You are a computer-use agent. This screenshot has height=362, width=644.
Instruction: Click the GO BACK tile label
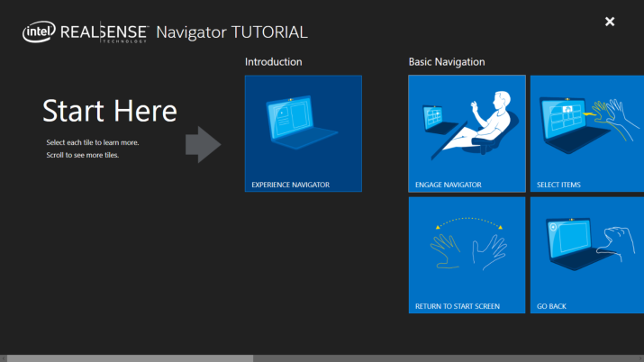coord(551,306)
